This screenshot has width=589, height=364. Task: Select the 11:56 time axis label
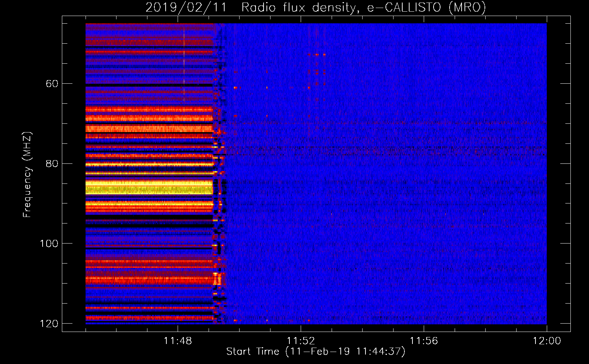[424, 341]
